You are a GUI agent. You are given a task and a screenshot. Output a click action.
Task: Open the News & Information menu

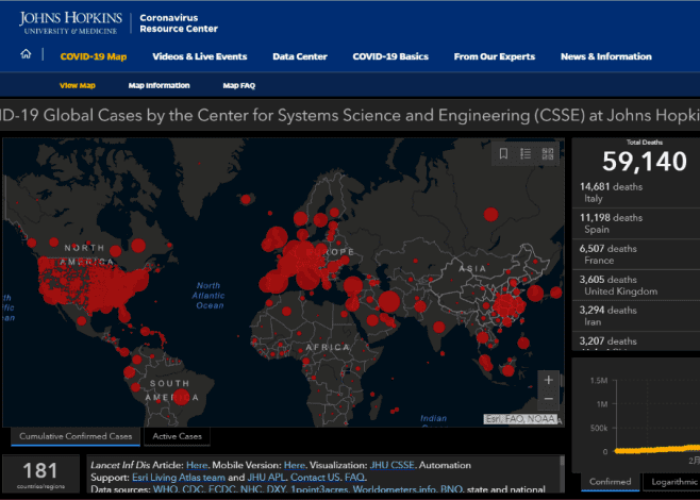click(x=606, y=57)
